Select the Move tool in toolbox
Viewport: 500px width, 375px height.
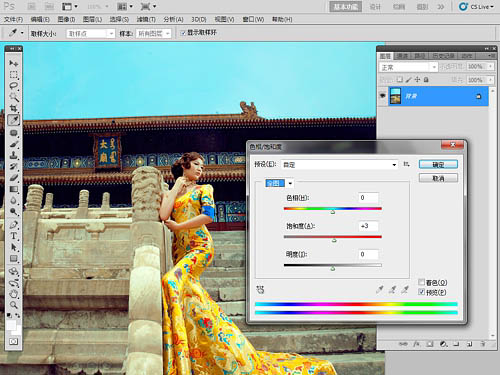pos(14,63)
